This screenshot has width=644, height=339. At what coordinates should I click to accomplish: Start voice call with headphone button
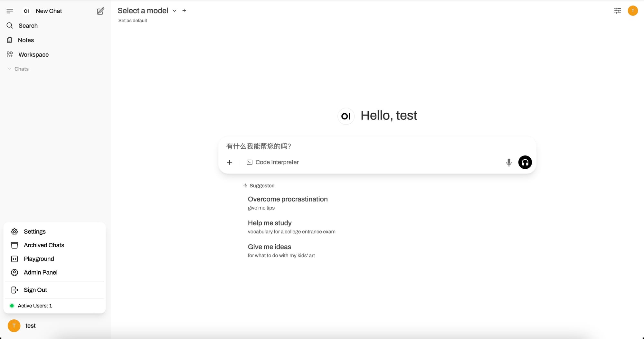coord(525,162)
